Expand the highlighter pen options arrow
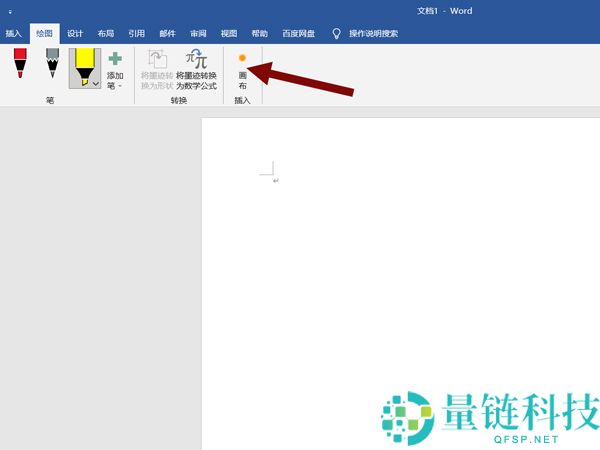 pos(95,84)
